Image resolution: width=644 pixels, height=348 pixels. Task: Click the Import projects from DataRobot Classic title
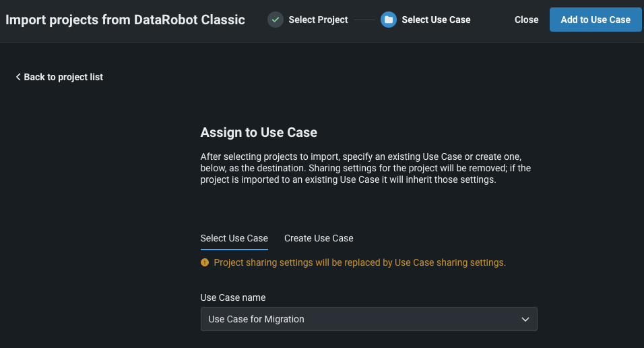tap(125, 20)
